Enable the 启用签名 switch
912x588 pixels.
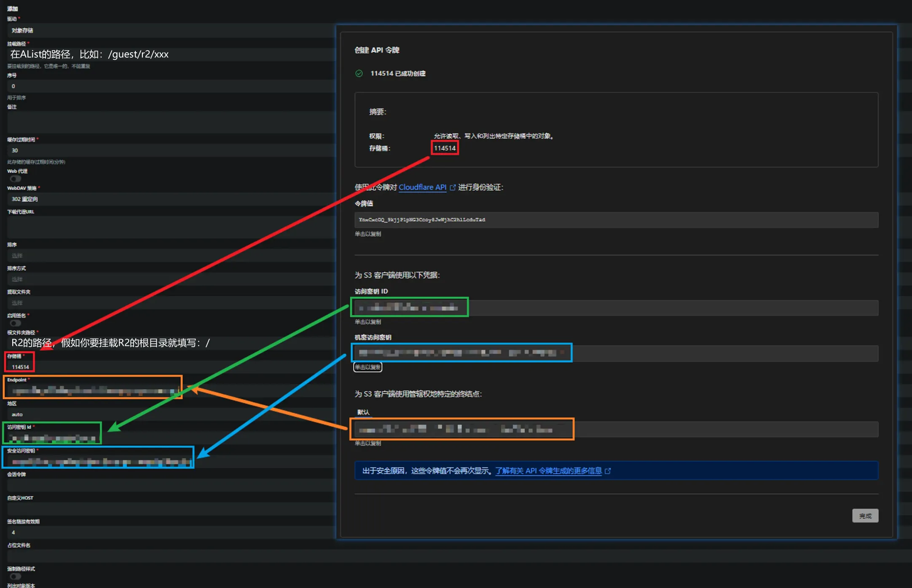pos(15,323)
